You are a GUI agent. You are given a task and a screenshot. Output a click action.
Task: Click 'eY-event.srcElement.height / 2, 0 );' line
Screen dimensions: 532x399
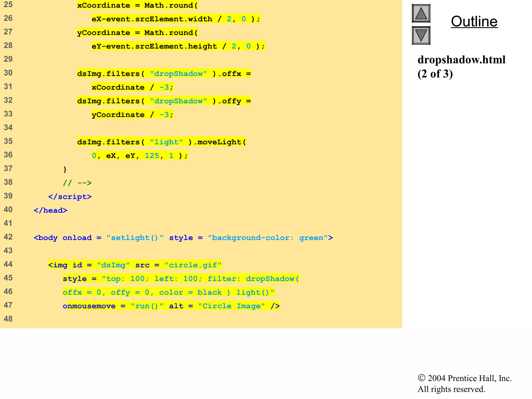[178, 46]
